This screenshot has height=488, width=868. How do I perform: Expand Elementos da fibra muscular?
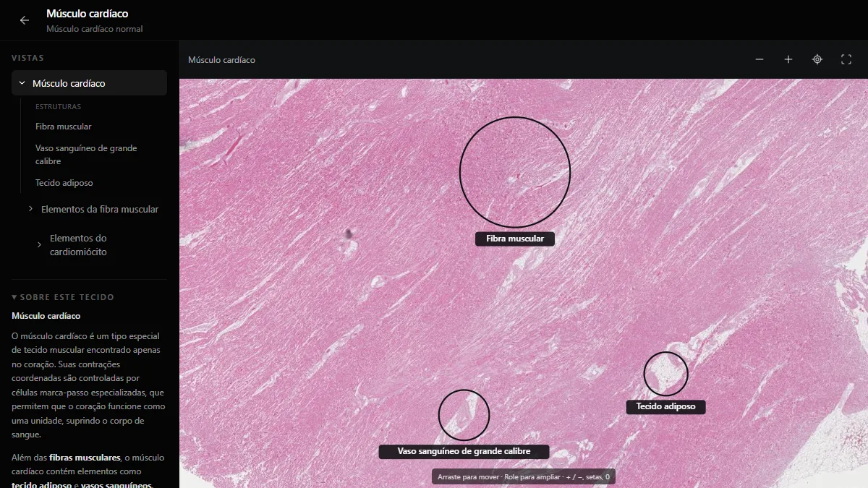pos(31,209)
